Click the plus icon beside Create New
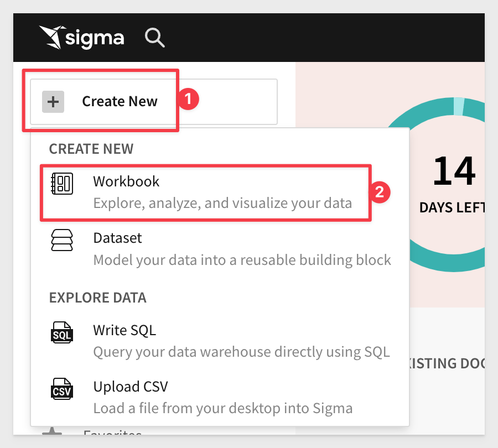Viewport: 498px width, 448px height. coord(53,102)
